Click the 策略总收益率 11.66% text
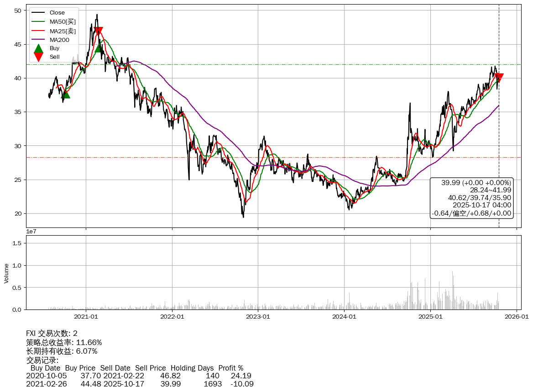 [64, 342]
